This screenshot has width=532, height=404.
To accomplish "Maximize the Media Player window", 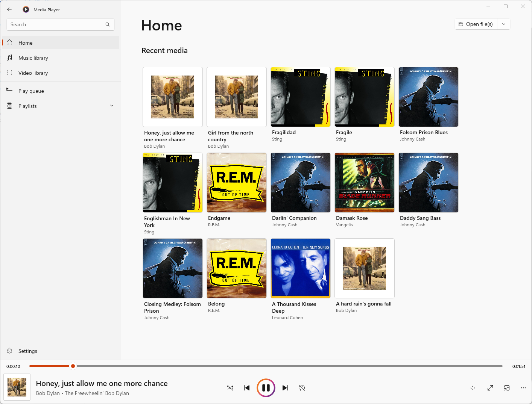I will coord(506,6).
